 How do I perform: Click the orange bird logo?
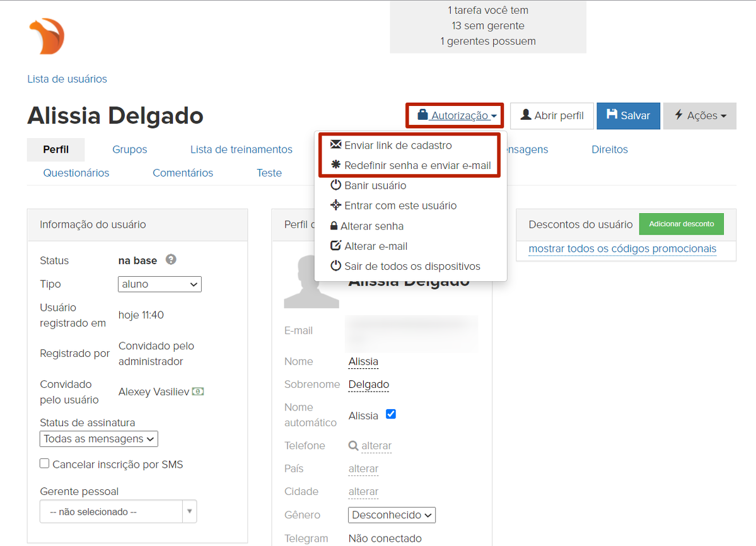click(x=47, y=36)
